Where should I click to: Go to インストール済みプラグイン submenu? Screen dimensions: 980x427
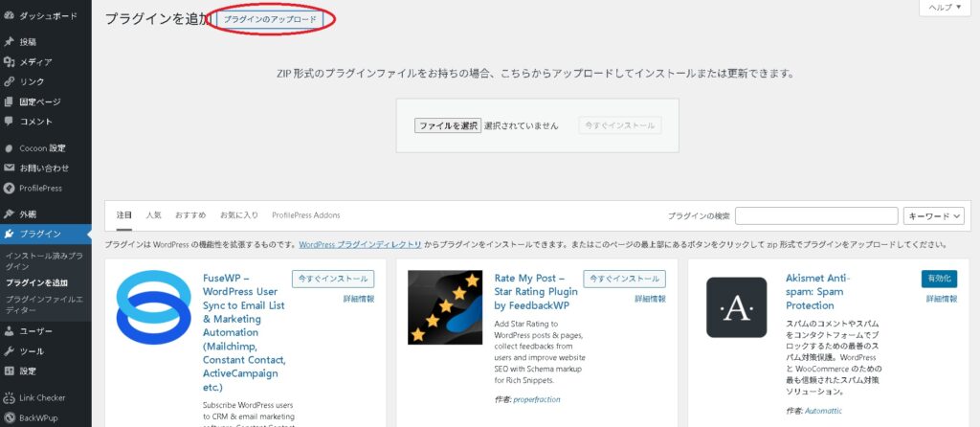coord(44,261)
